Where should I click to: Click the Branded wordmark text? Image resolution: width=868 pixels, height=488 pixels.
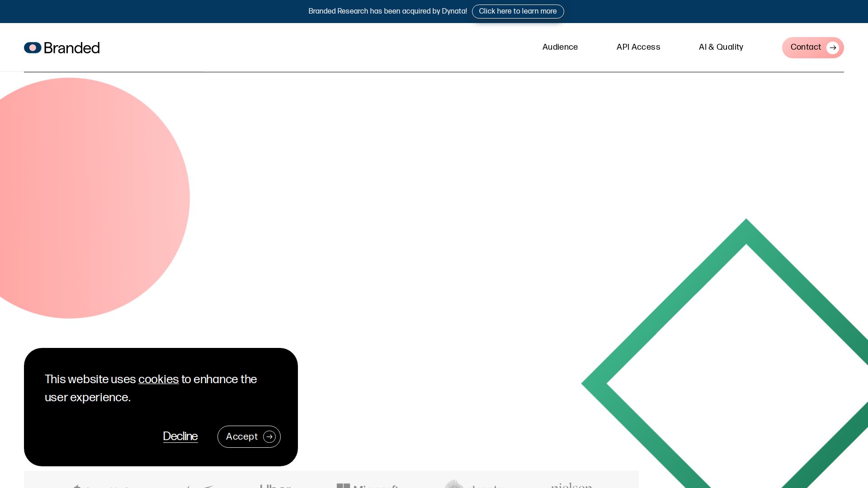[x=71, y=48]
